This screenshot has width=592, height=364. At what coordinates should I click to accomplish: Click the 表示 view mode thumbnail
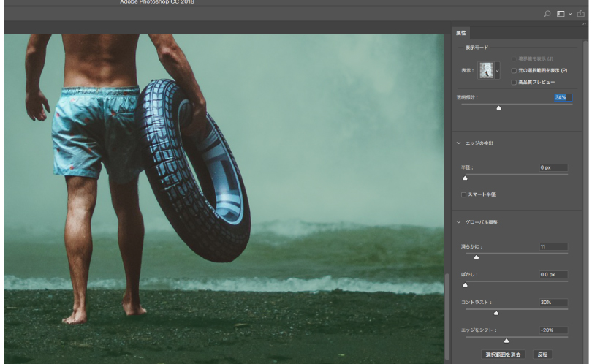coord(486,71)
